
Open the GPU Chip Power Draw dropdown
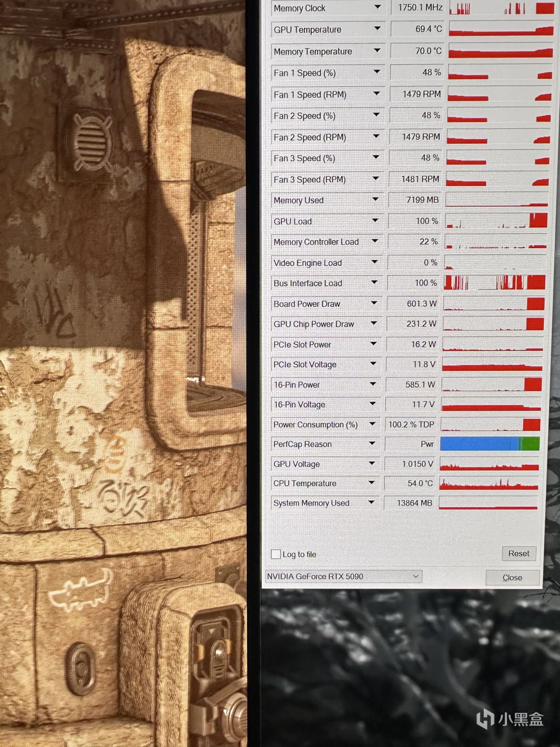coord(374,323)
